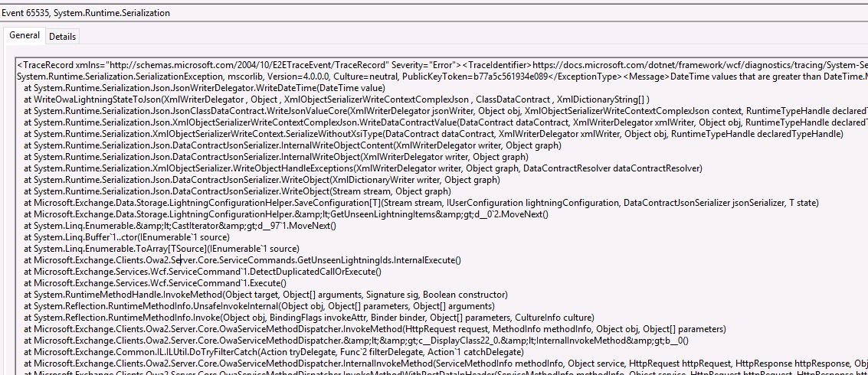Click the Enumerable.ToArray stack line
The image size is (868, 375).
(x=162, y=249)
